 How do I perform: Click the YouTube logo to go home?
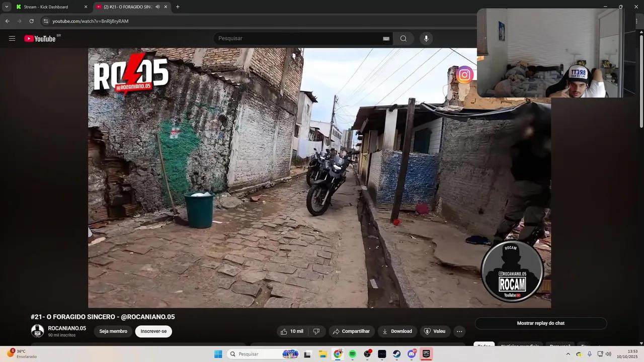40,39
